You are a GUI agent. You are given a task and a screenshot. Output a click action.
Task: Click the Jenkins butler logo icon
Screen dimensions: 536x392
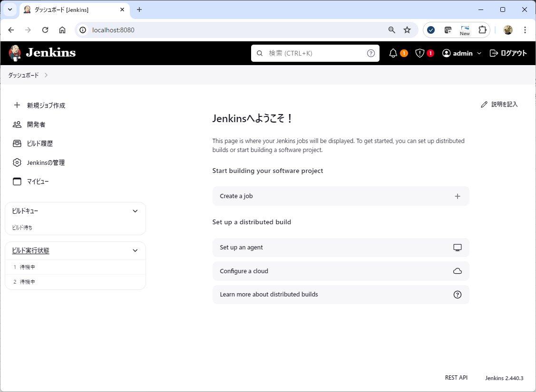point(15,53)
